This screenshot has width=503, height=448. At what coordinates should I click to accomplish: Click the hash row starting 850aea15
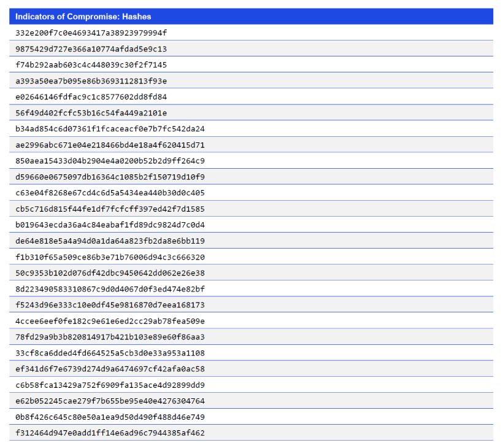(x=110, y=161)
